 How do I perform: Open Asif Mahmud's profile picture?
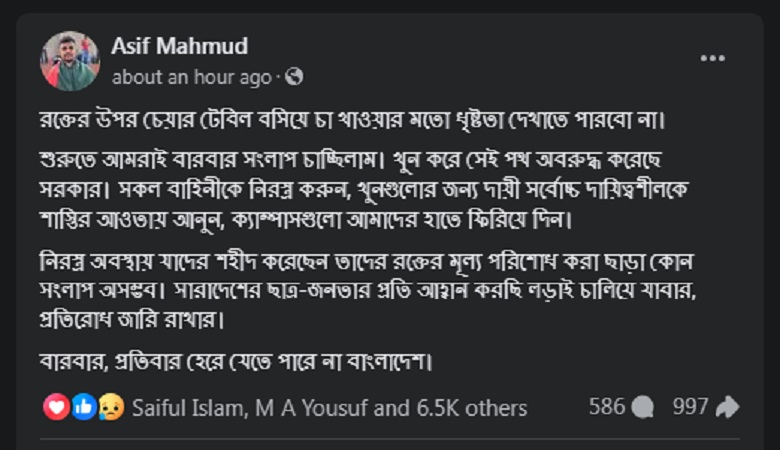70,61
